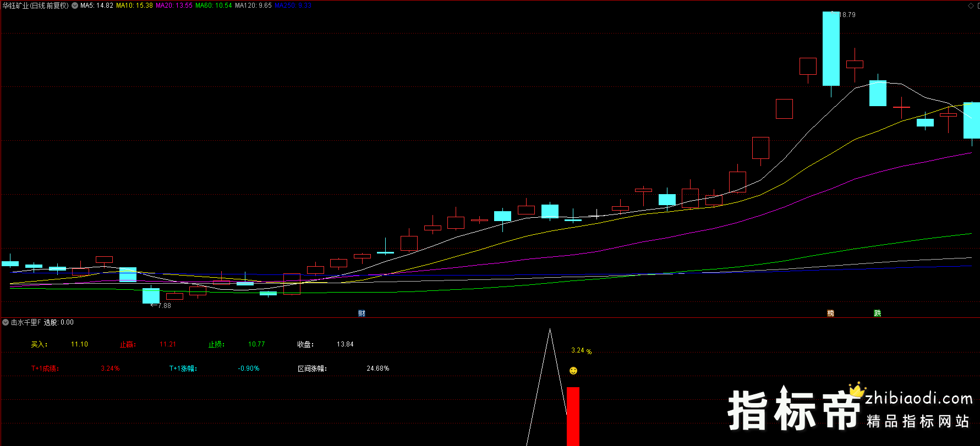Viewport: 980px width, 446px height.
Task: Open the 跌 event marker
Action: coord(878,313)
